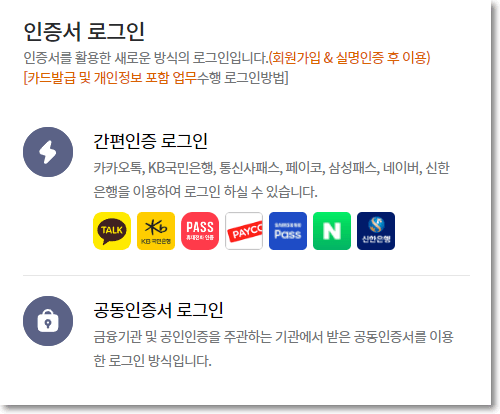Viewport: 500px width, 414px height.
Task: Click the bracketed 카드발급 및 개인정보 포함 notice
Action: (156, 78)
